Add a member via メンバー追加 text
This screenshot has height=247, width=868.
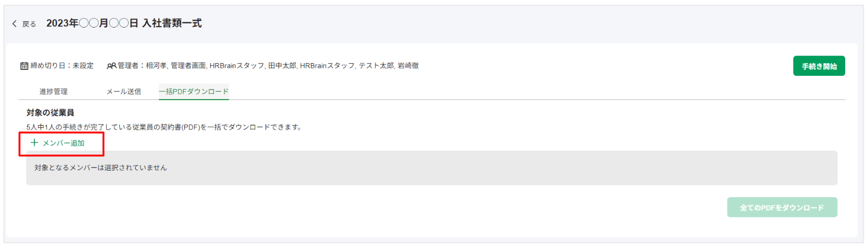tap(64, 143)
